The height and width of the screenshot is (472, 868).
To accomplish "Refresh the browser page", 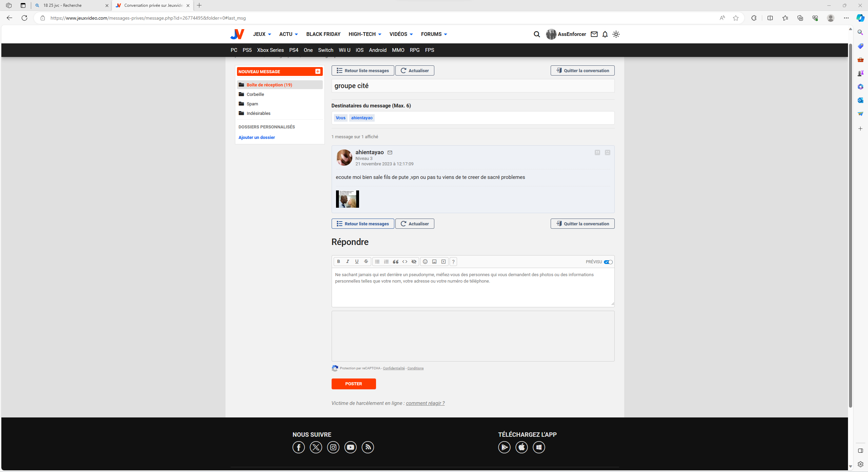I will [24, 18].
